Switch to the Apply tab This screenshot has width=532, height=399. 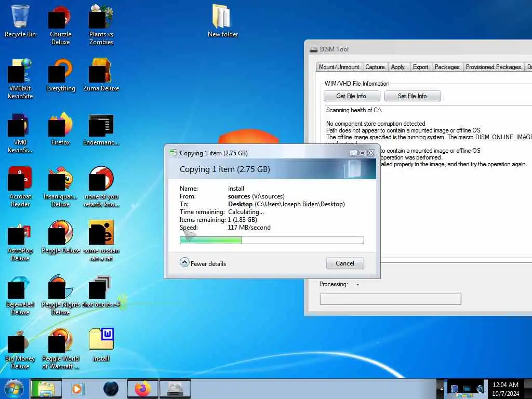(x=397, y=67)
